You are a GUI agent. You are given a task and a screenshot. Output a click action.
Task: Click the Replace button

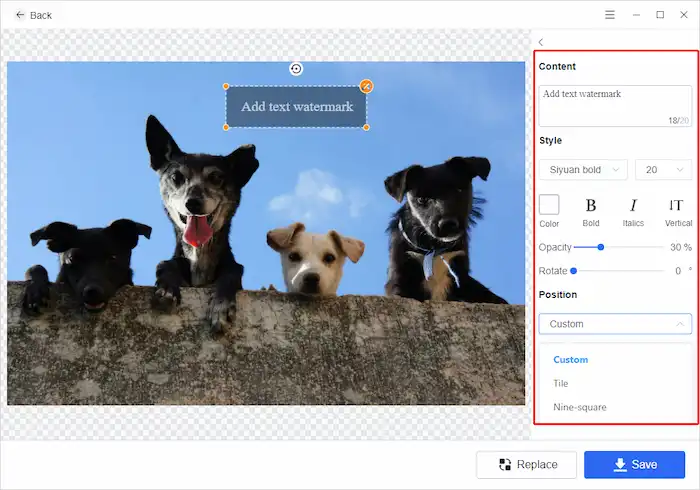pyautogui.click(x=526, y=465)
